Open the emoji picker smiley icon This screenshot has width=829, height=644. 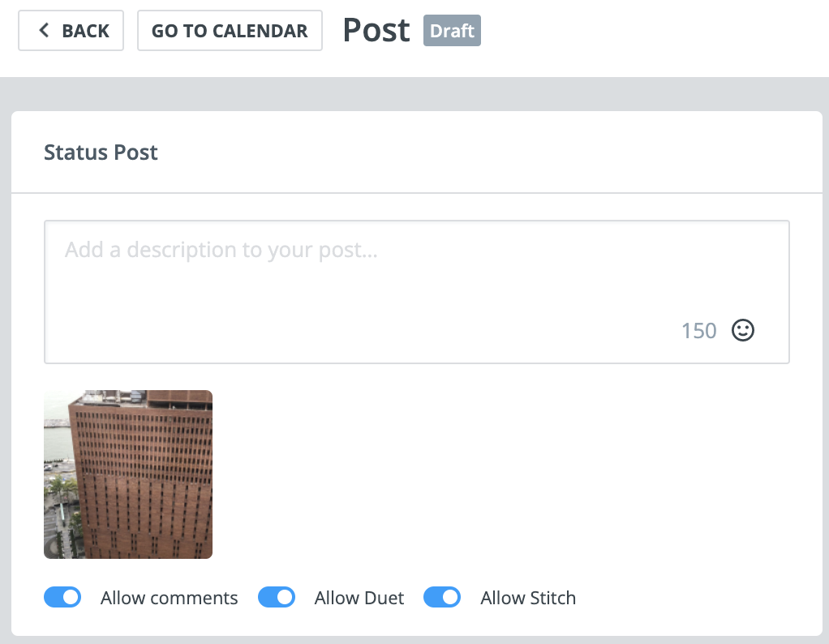point(743,330)
